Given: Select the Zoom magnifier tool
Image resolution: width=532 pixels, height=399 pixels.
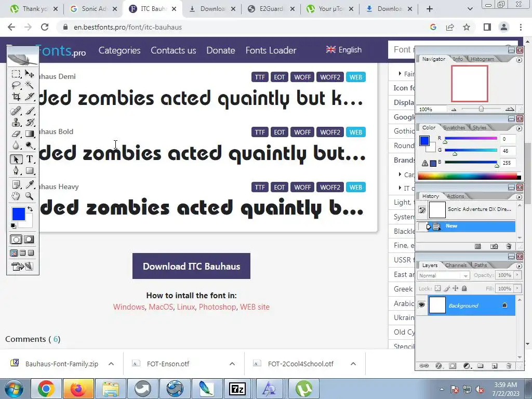Looking at the screenshot, I should point(30,196).
